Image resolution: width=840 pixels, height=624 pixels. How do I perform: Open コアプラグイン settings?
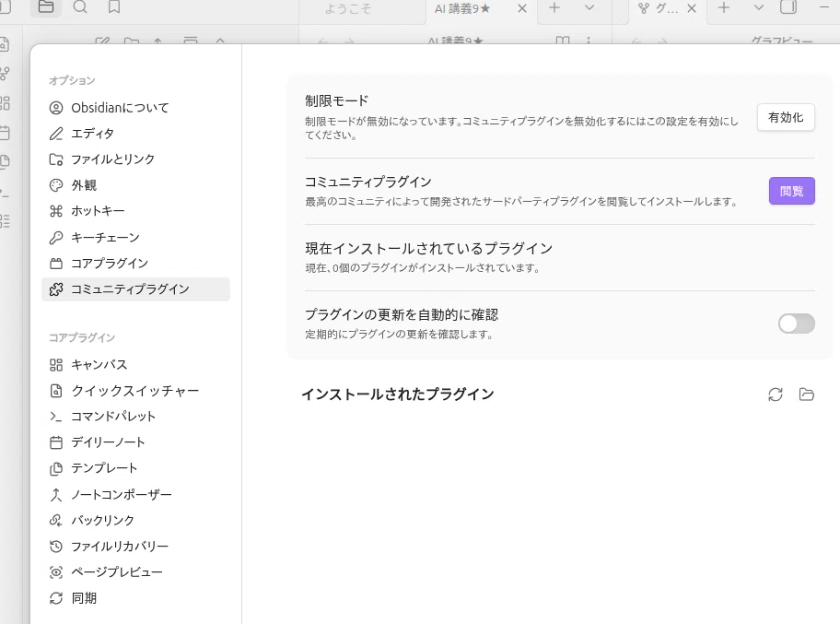(135, 264)
